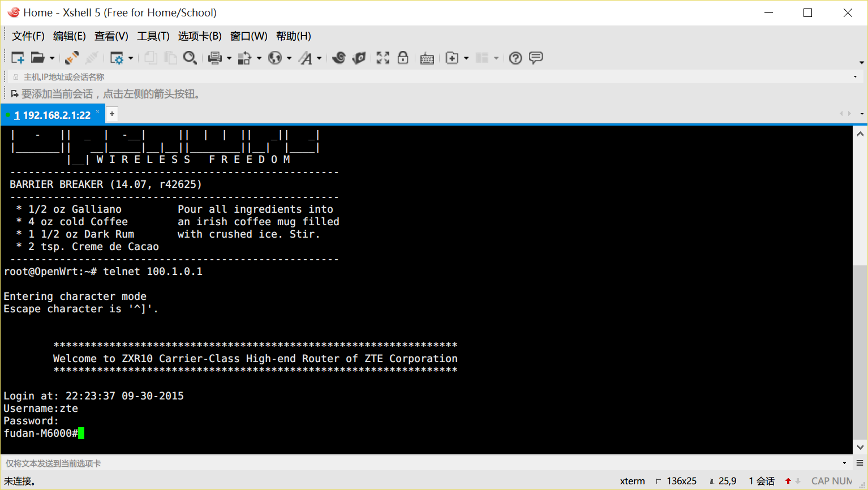The width and height of the screenshot is (868, 490).
Task: Click the toolbar overflow arrow
Action: [862, 62]
